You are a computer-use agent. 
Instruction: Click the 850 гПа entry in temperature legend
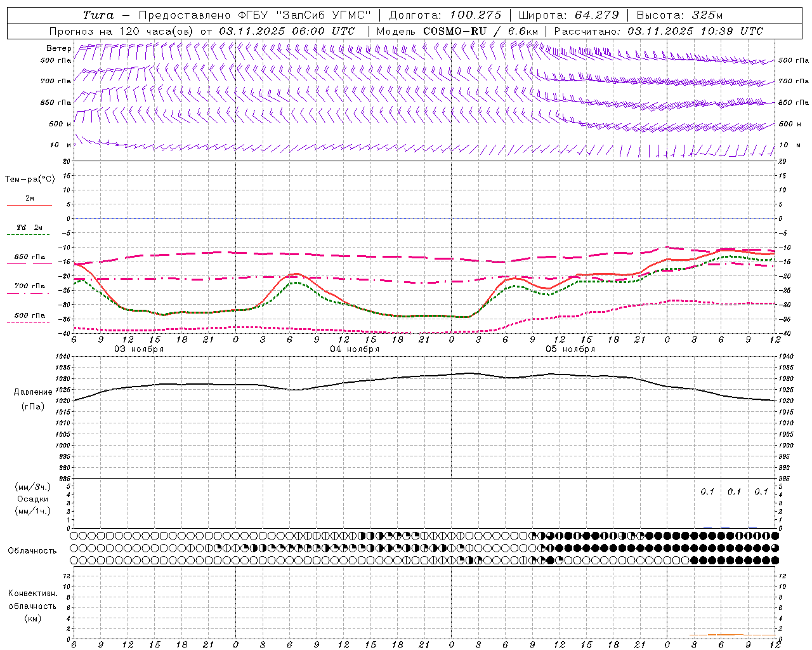pos(30,257)
